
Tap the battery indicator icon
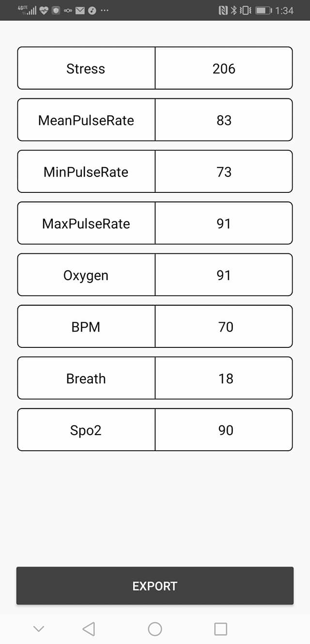(263, 10)
